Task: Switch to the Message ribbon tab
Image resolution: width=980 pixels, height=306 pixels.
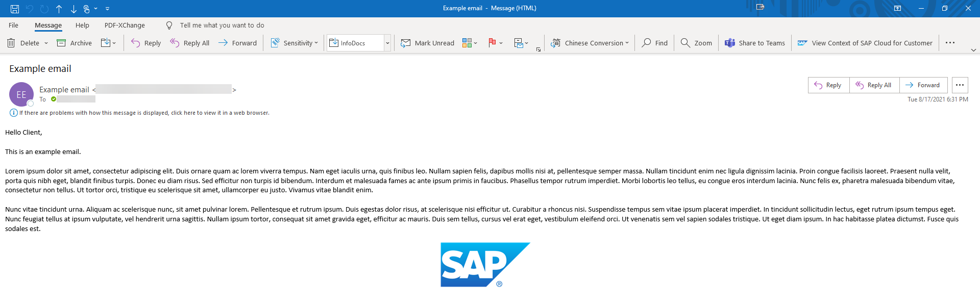Action: coord(48,25)
